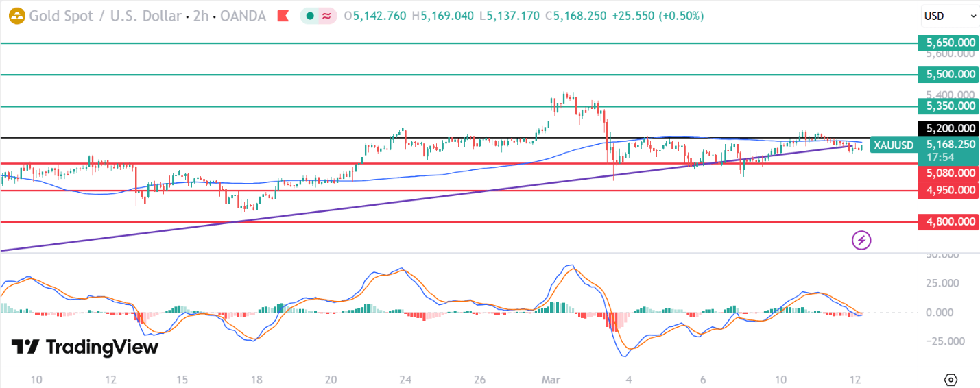The width and height of the screenshot is (980, 388).
Task: Click the 5,500.000 resistance level label
Action: point(949,74)
